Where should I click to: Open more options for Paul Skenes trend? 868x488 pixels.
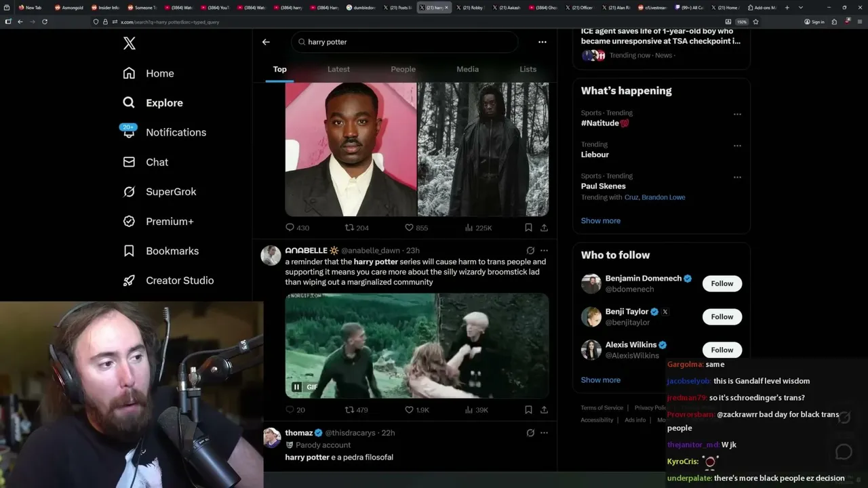pos(737,177)
